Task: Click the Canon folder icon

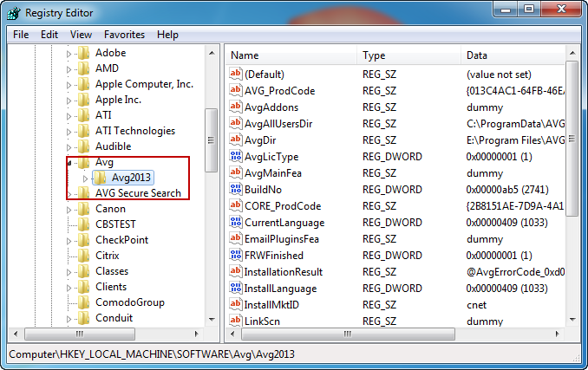Action: [x=83, y=209]
